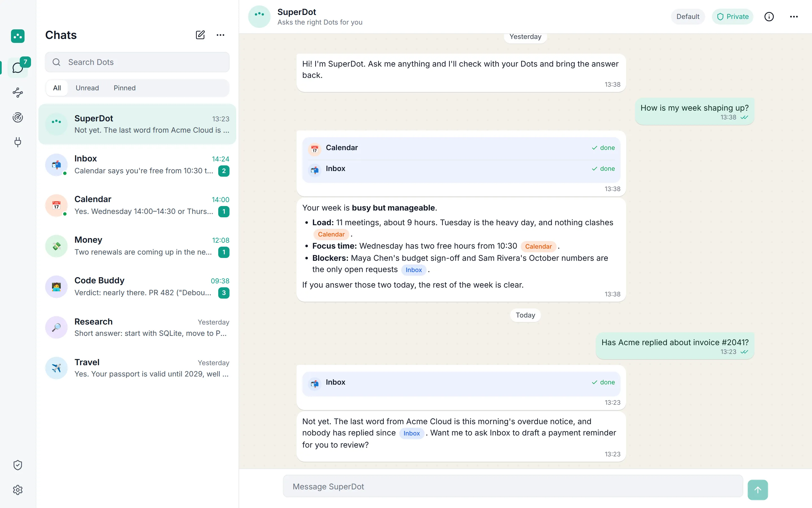
Task: Open the conversation header more options menu
Action: (x=794, y=17)
